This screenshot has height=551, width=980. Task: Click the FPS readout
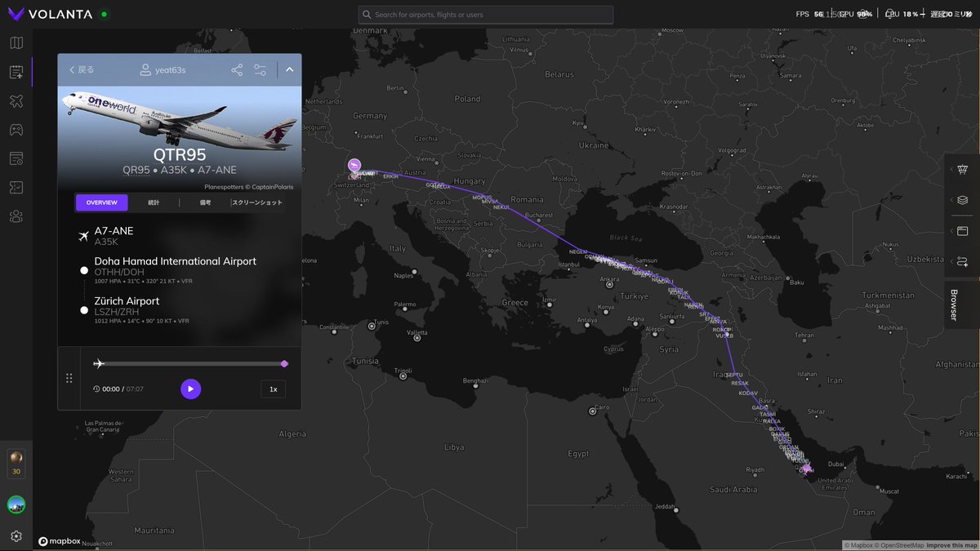click(x=809, y=14)
